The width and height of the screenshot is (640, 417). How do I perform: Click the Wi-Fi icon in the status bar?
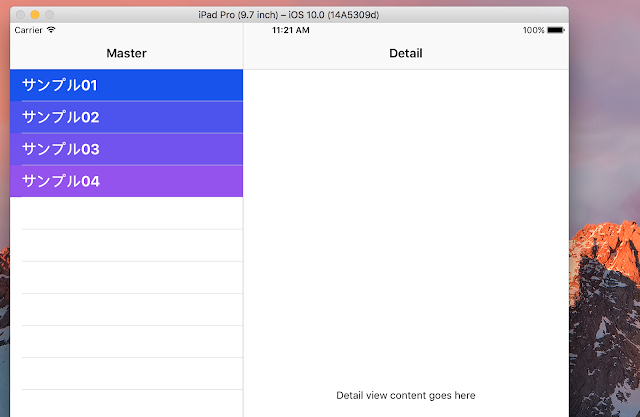click(51, 30)
